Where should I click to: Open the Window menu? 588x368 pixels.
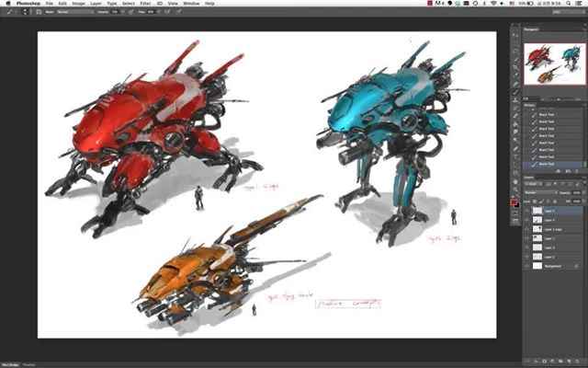click(x=191, y=3)
